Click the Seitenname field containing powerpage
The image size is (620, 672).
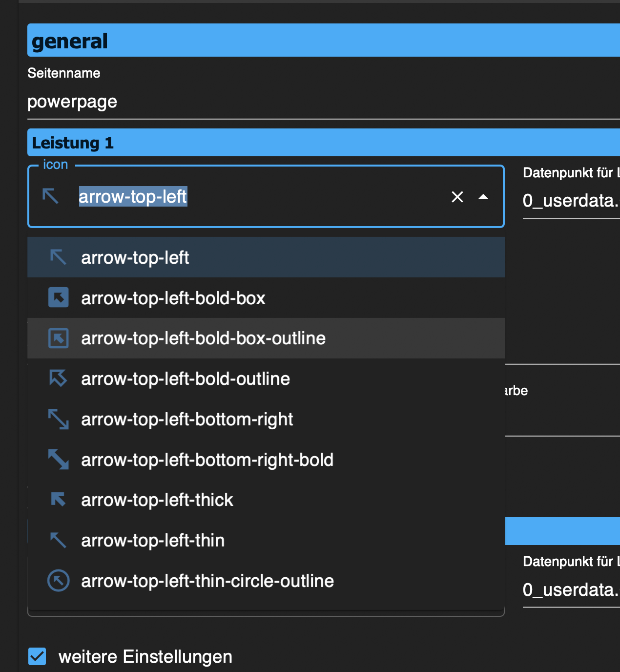click(x=293, y=102)
